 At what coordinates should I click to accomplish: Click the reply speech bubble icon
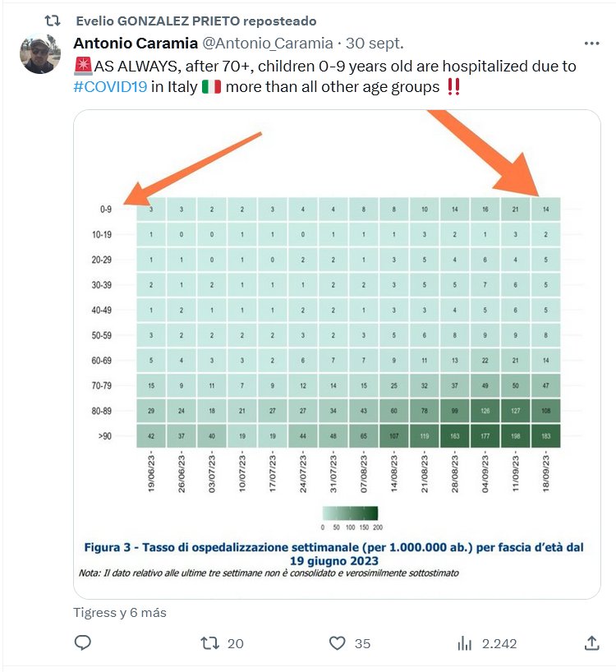tap(82, 643)
